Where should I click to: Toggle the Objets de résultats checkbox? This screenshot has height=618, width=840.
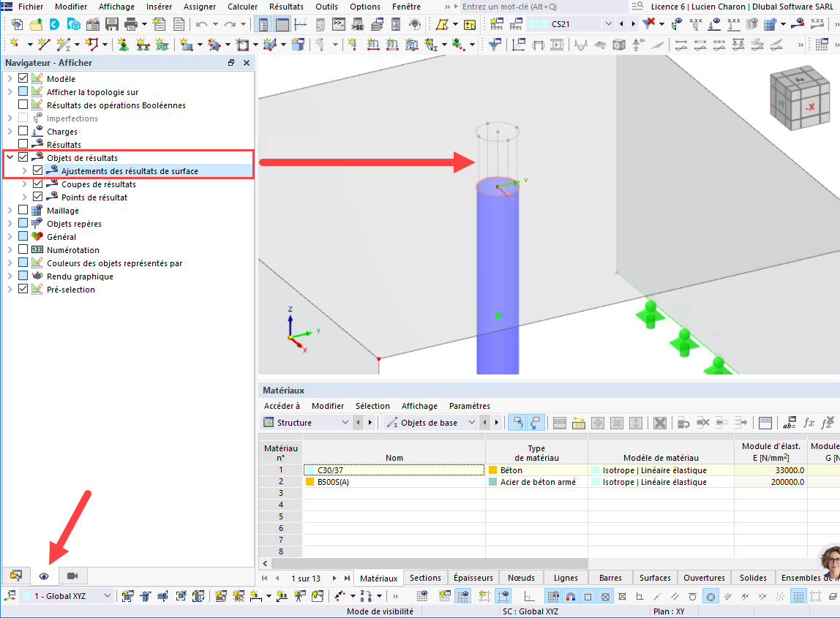click(23, 157)
